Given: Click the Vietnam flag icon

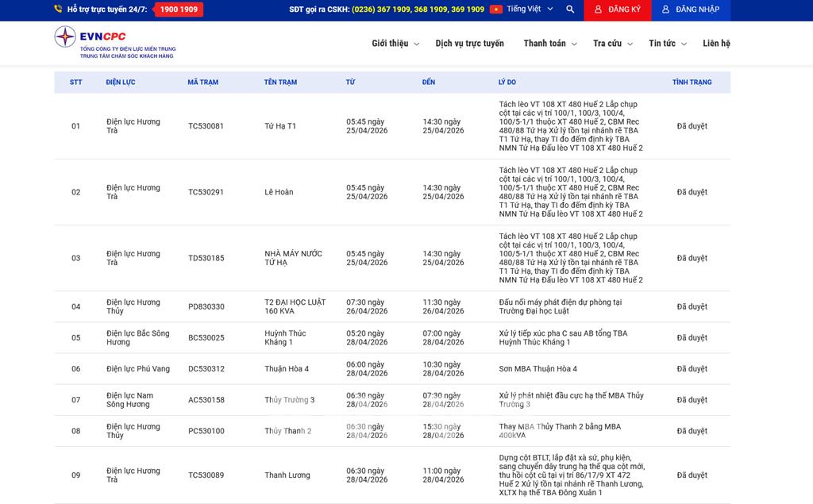Looking at the screenshot, I should coord(496,10).
